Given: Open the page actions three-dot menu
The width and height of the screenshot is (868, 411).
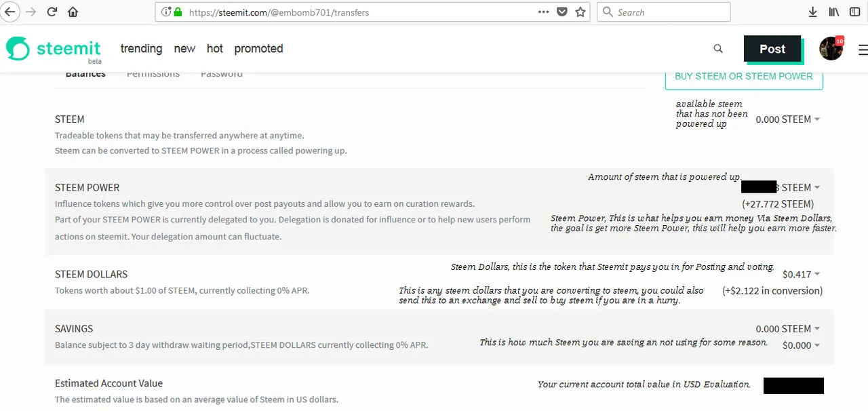Looking at the screenshot, I should (x=543, y=12).
